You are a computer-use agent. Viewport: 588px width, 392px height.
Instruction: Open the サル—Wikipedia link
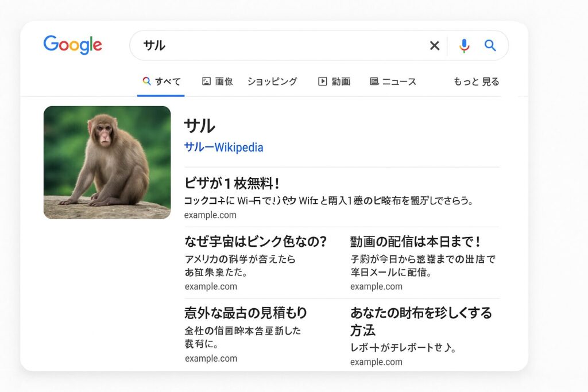coord(223,148)
